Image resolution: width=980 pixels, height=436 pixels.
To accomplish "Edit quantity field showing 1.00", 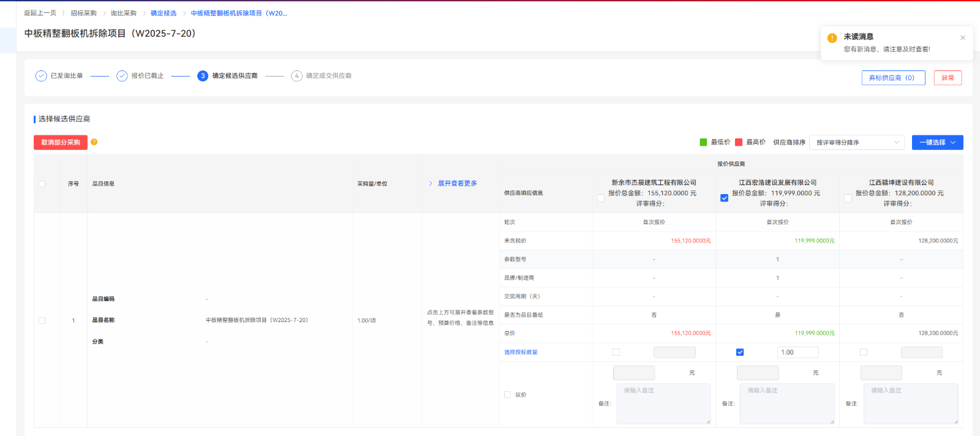I will [798, 352].
